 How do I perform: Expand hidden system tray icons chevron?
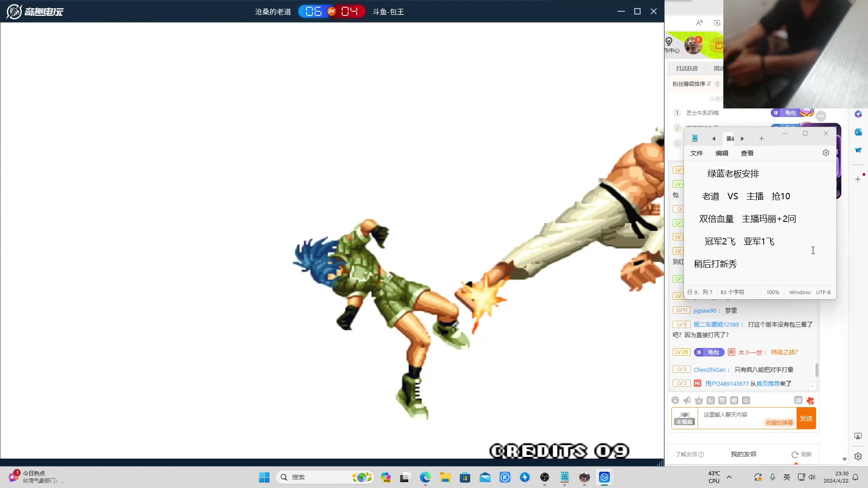(729, 477)
